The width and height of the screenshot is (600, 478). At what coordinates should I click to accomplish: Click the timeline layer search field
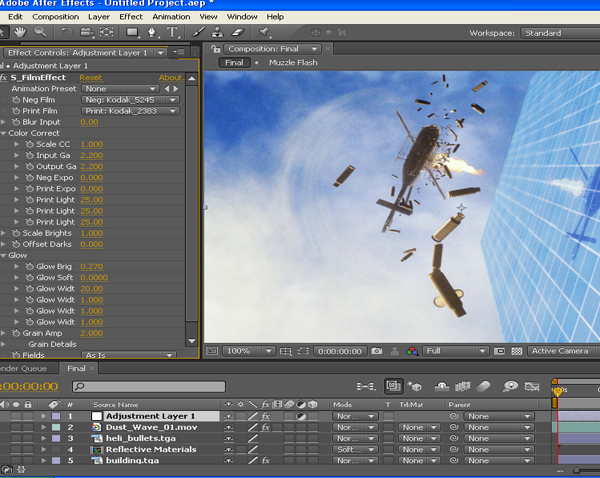point(149,387)
